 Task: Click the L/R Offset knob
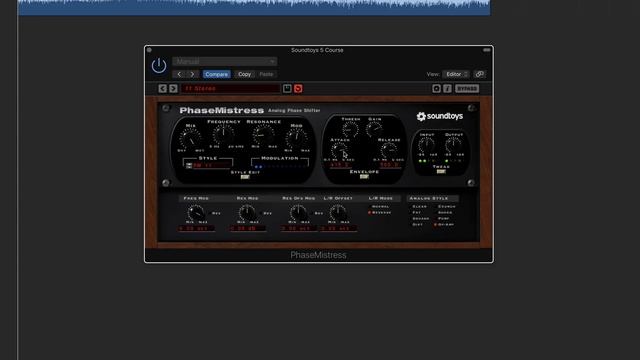click(x=338, y=213)
